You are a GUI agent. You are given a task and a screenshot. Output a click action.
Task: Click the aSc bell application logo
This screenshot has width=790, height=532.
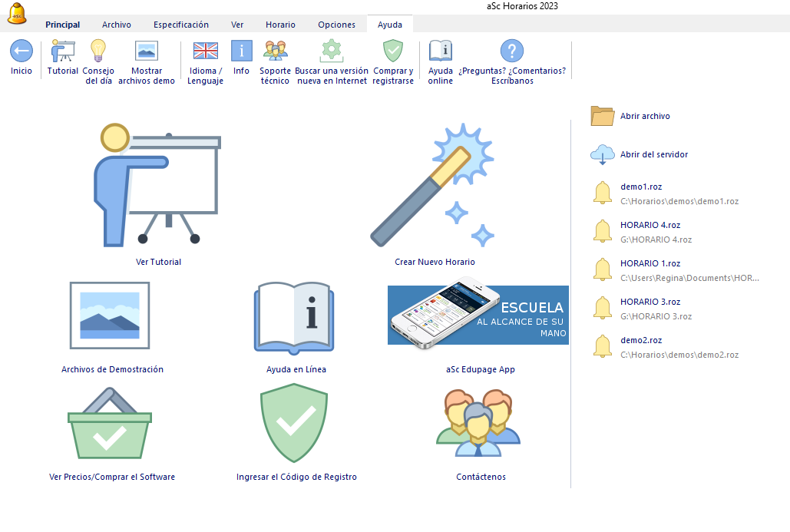click(x=17, y=14)
